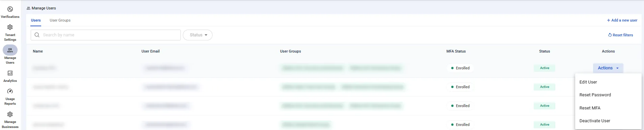The height and width of the screenshot is (130, 644).
Task: Open the Tenant Settings gear icon
Action: (10, 27)
